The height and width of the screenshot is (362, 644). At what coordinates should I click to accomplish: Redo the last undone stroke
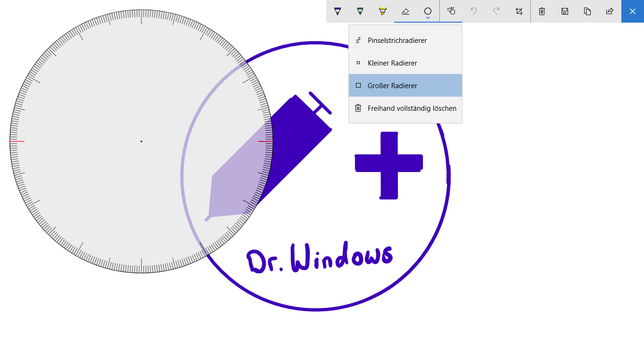[496, 11]
